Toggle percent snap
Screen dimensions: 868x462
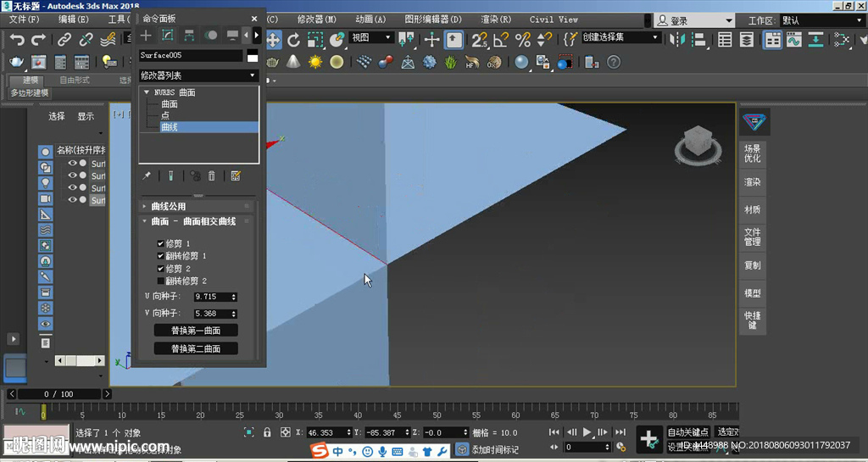[522, 40]
